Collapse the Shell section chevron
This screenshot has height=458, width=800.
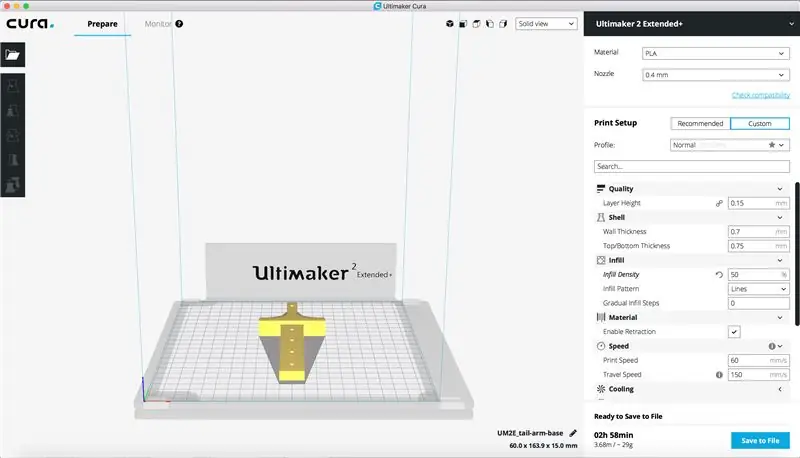coord(780,217)
